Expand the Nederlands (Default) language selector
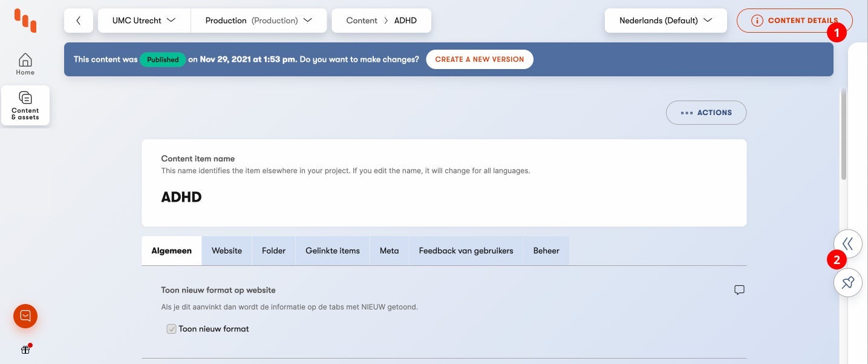This screenshot has height=364, width=868. (665, 21)
